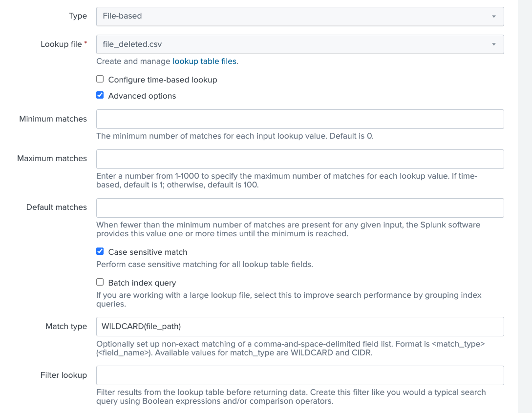Viewport: 532px width, 413px height.
Task: Click the Advanced options label text
Action: [142, 95]
